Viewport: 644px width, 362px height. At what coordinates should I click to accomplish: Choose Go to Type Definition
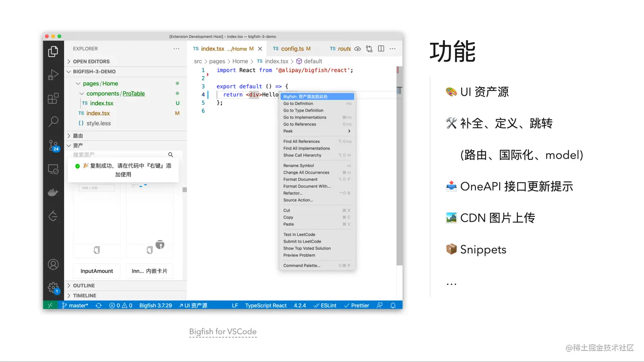[x=317, y=111]
